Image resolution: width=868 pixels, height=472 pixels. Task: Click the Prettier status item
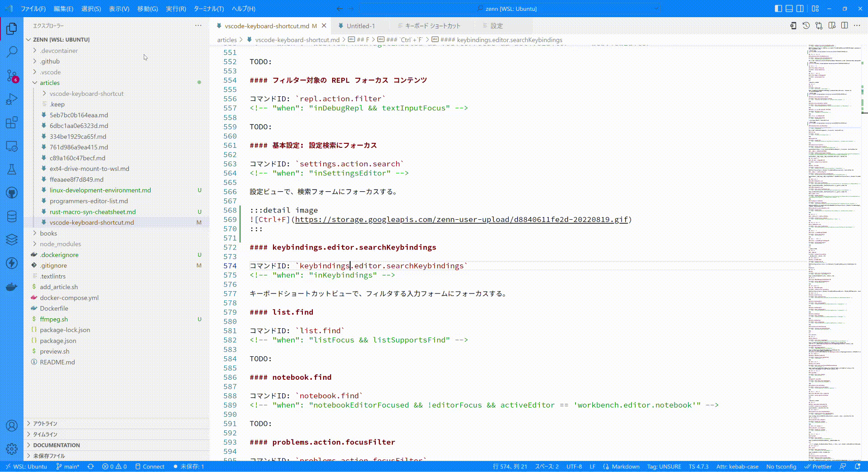[818, 467]
